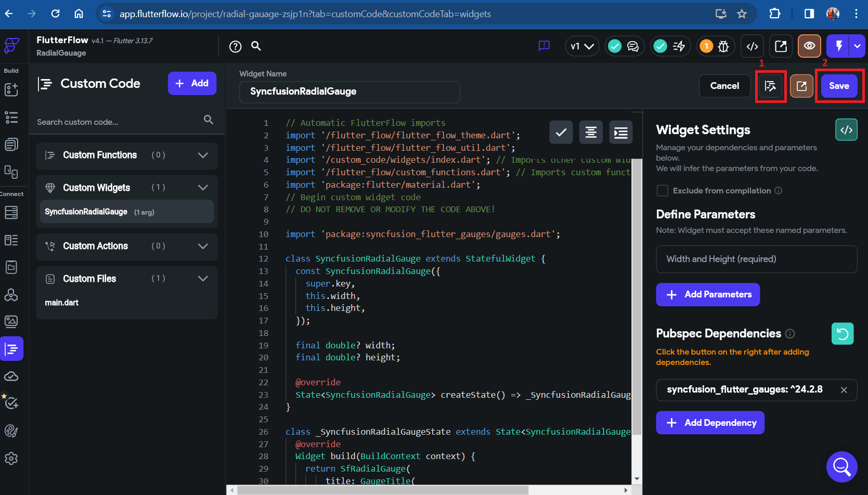This screenshot has width=868, height=495.
Task: Open browser extensions puzzle icon
Action: click(x=775, y=14)
